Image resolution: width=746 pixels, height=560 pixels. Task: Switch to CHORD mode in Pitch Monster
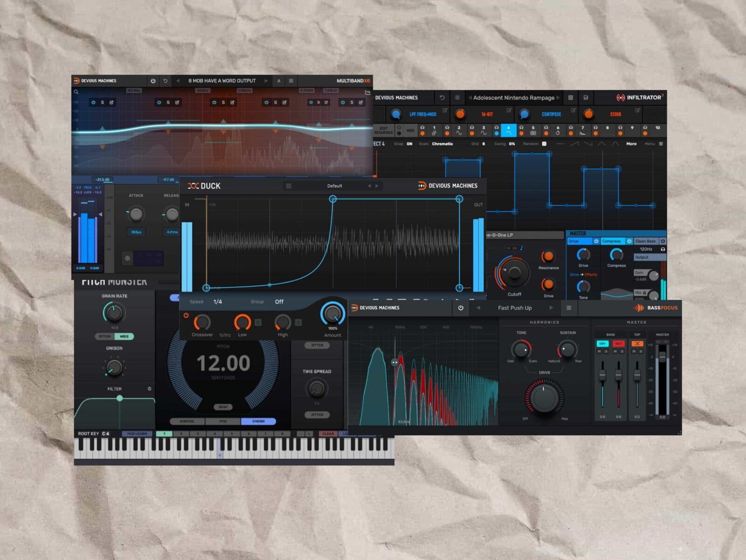pos(258,421)
